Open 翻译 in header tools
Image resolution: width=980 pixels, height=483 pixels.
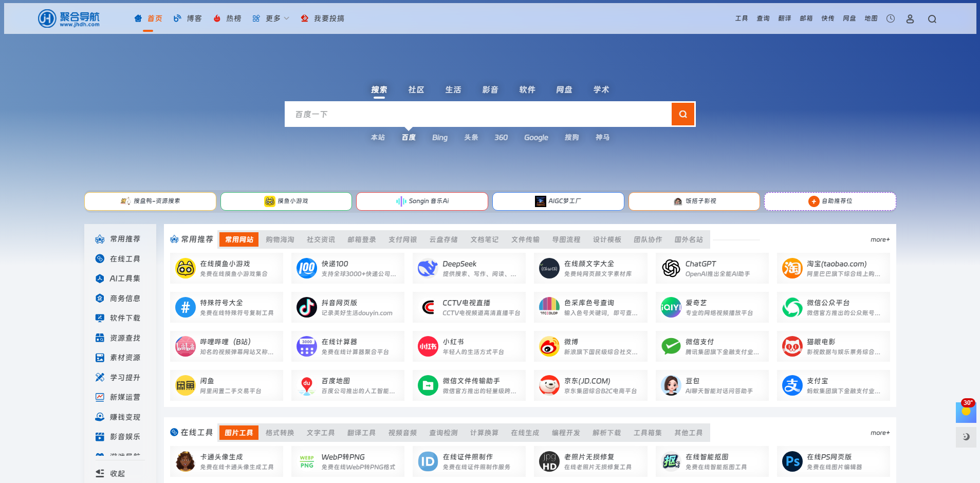coord(784,18)
